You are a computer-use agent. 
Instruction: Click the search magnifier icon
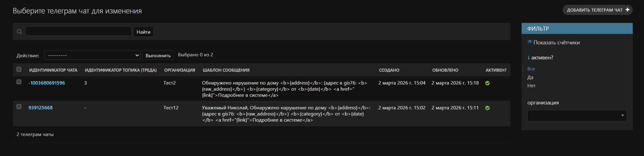point(19,32)
